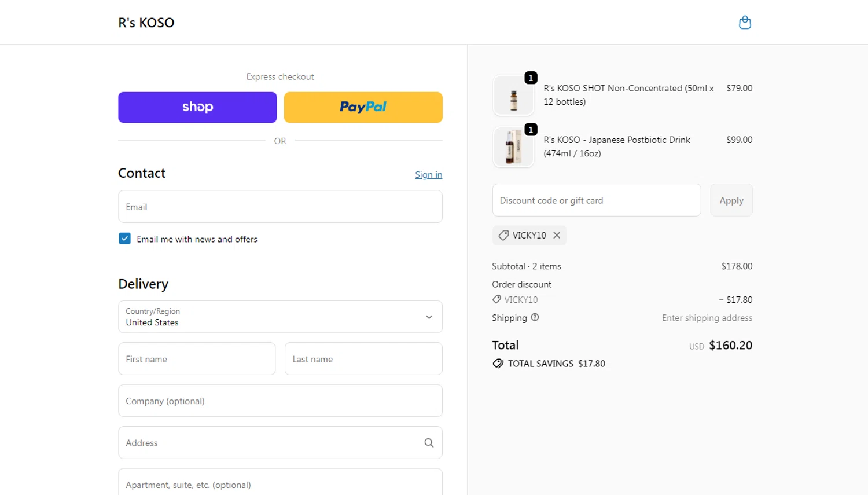
Task: Click the R's KOSO - Japanese Postbiotic Drink name
Action: point(617,146)
